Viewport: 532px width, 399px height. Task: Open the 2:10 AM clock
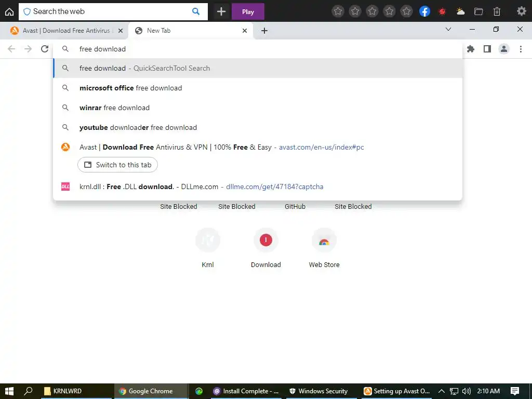click(x=488, y=391)
